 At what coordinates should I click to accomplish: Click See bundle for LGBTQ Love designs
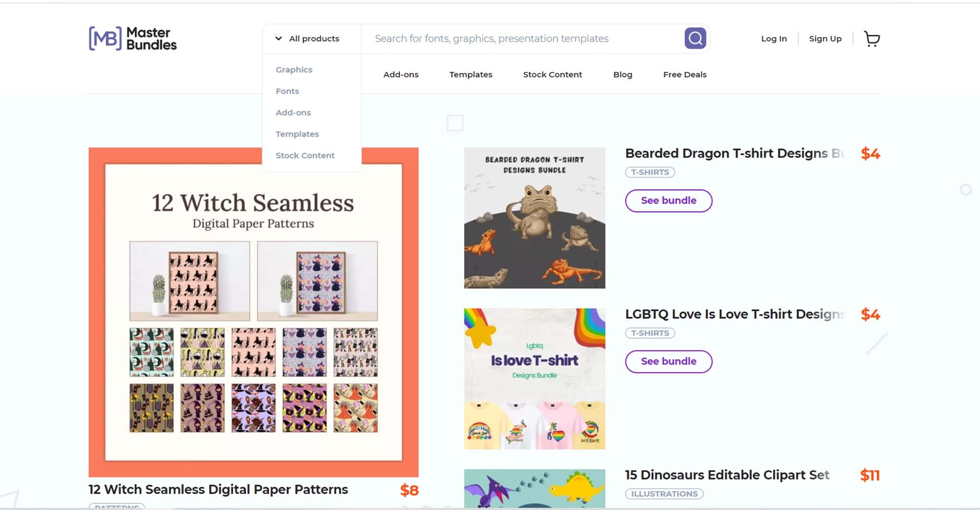(669, 362)
